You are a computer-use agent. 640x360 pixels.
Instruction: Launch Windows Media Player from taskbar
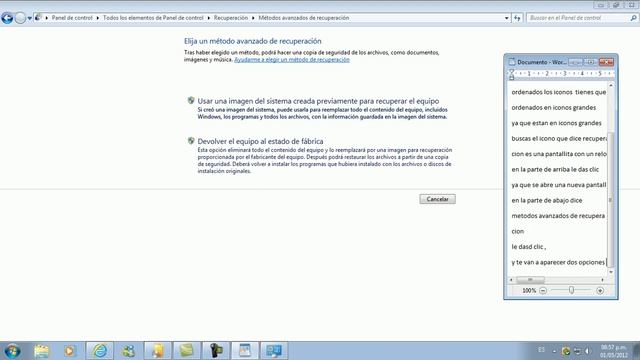[69, 351]
